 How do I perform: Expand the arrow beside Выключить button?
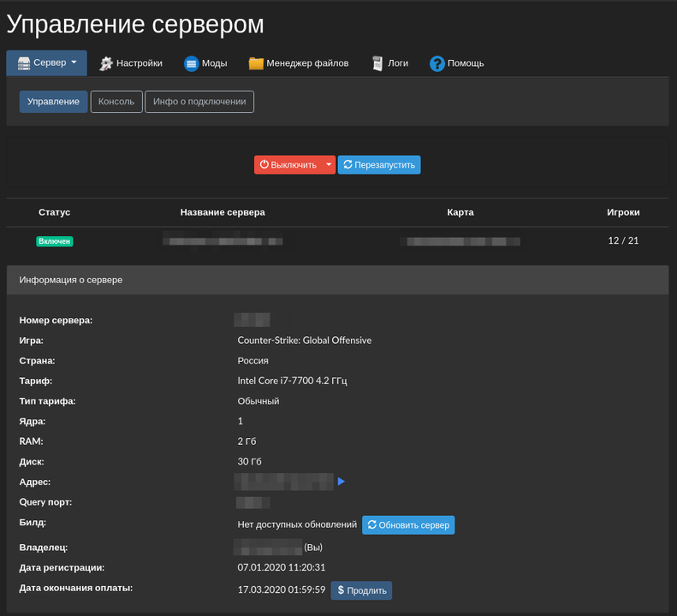point(329,165)
